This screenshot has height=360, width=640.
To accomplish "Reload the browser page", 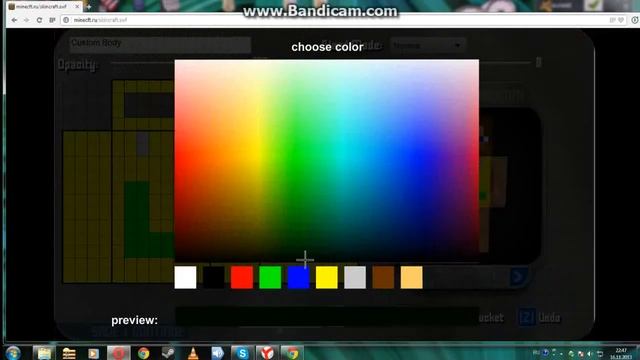I will click(x=39, y=20).
